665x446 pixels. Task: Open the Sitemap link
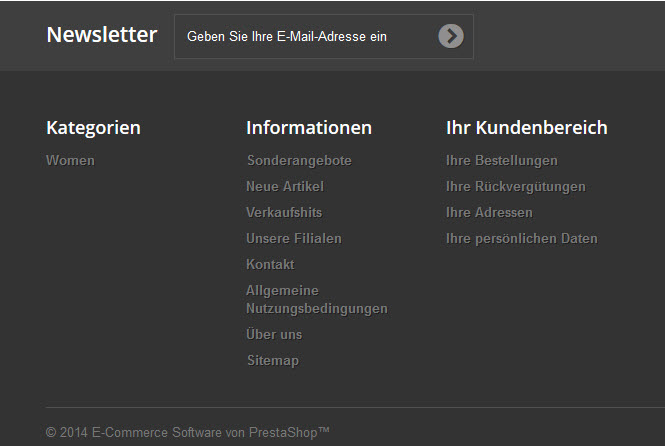tap(273, 360)
